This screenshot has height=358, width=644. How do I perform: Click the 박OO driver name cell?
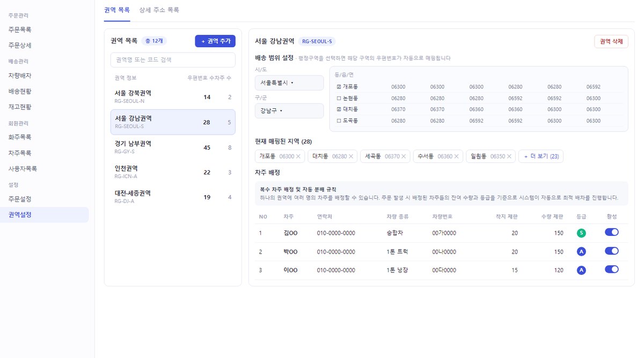290,251
